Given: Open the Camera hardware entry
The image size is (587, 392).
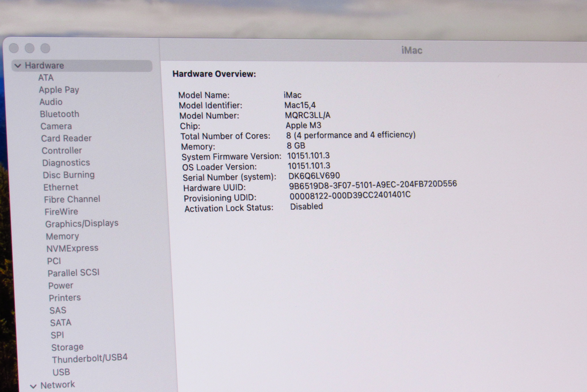Looking at the screenshot, I should tap(56, 126).
